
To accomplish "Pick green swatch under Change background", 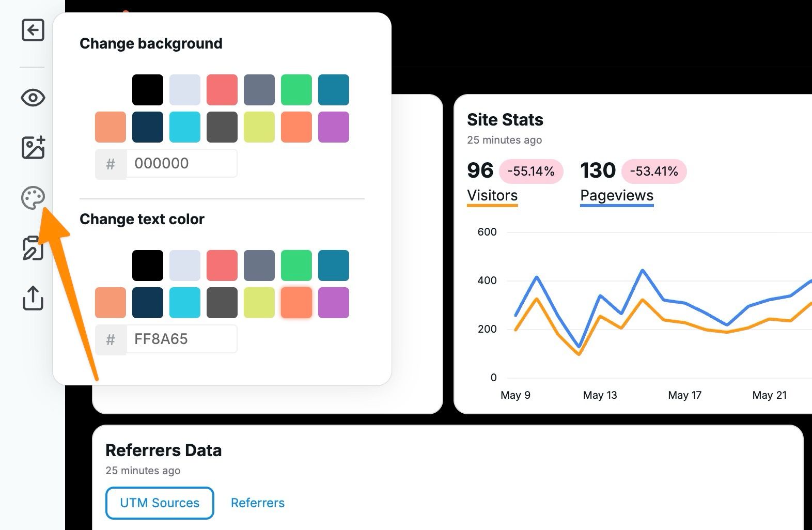I will [x=296, y=90].
